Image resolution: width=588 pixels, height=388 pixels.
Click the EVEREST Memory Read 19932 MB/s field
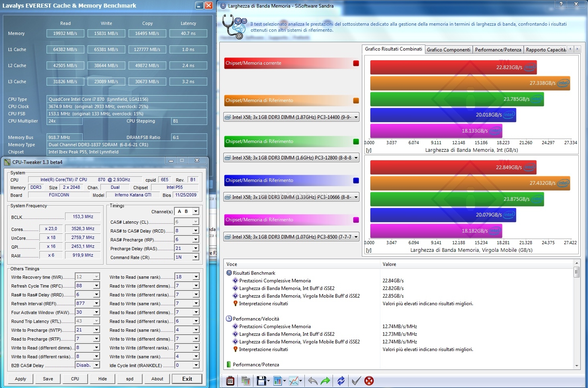65,33
